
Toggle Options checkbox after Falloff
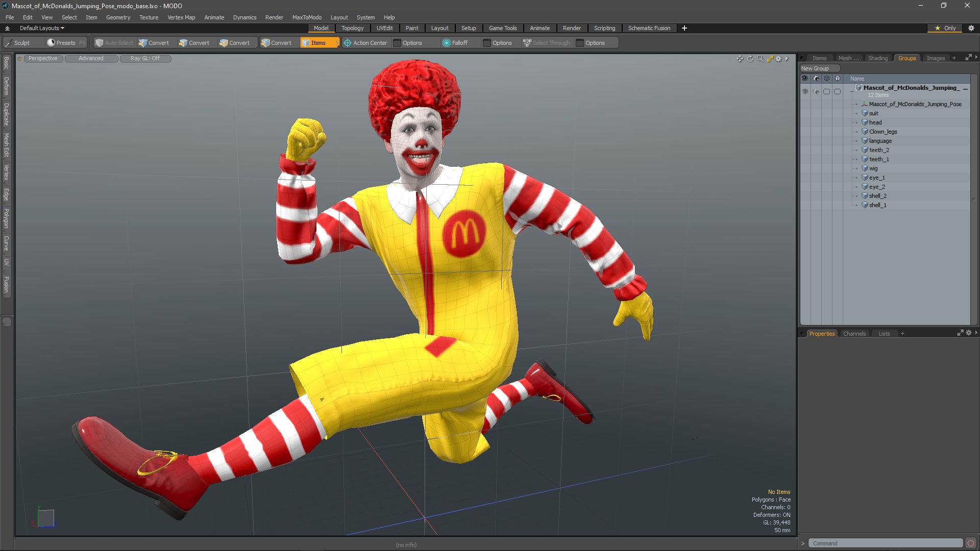click(x=487, y=43)
